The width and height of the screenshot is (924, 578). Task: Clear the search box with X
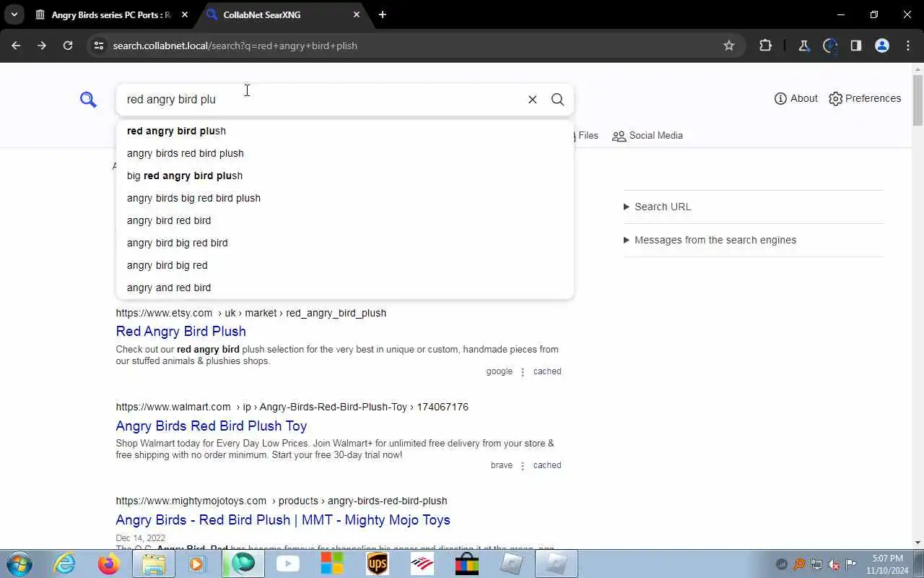click(533, 100)
